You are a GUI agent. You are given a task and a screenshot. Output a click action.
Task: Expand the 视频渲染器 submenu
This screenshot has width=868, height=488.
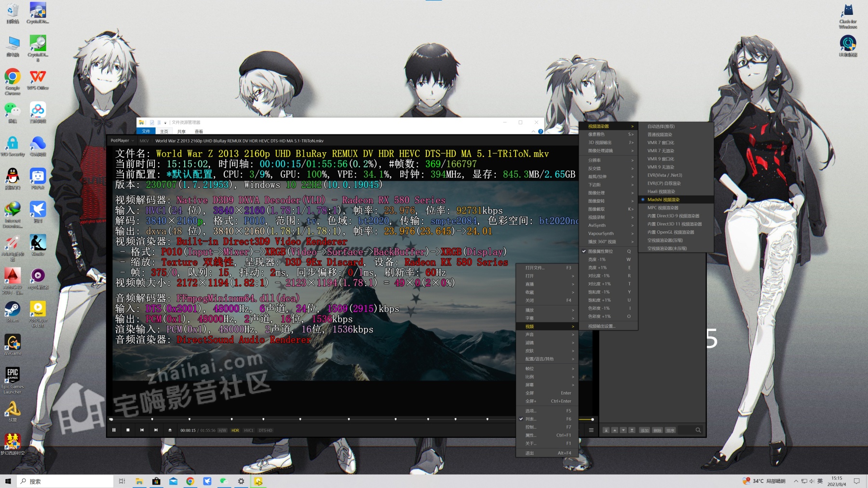(609, 126)
